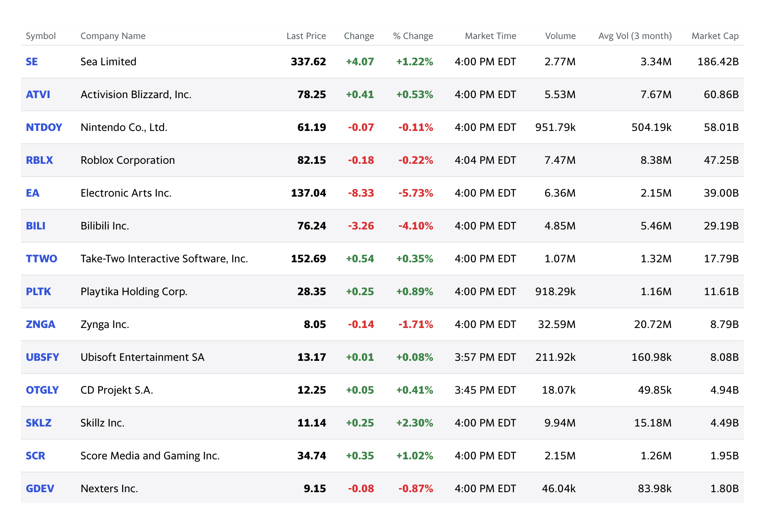This screenshot has height=532, width=764.
Task: Open the OTGLY ticker symbol link
Action: [42, 390]
